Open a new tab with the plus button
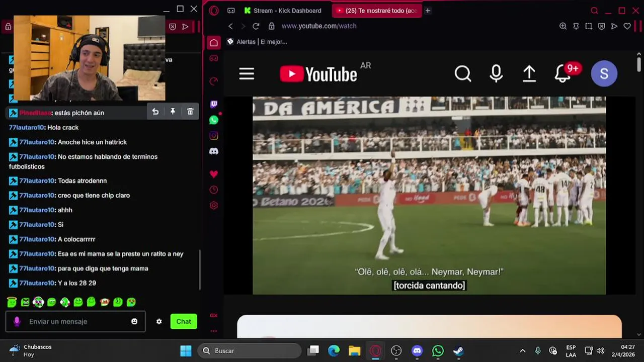 pyautogui.click(x=428, y=11)
